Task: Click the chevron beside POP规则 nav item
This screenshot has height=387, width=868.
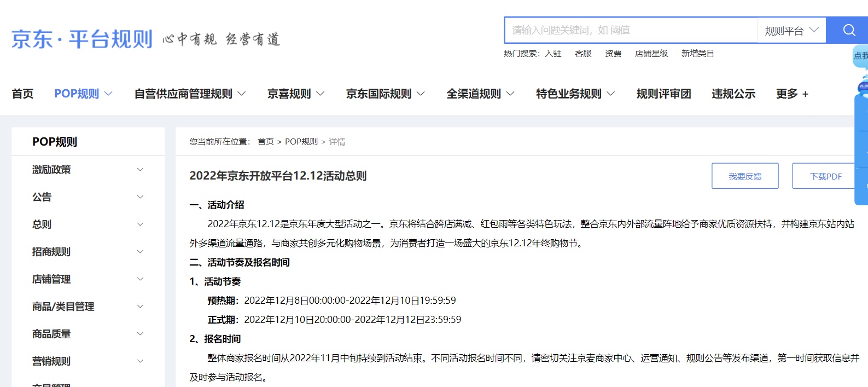Action: point(108,94)
